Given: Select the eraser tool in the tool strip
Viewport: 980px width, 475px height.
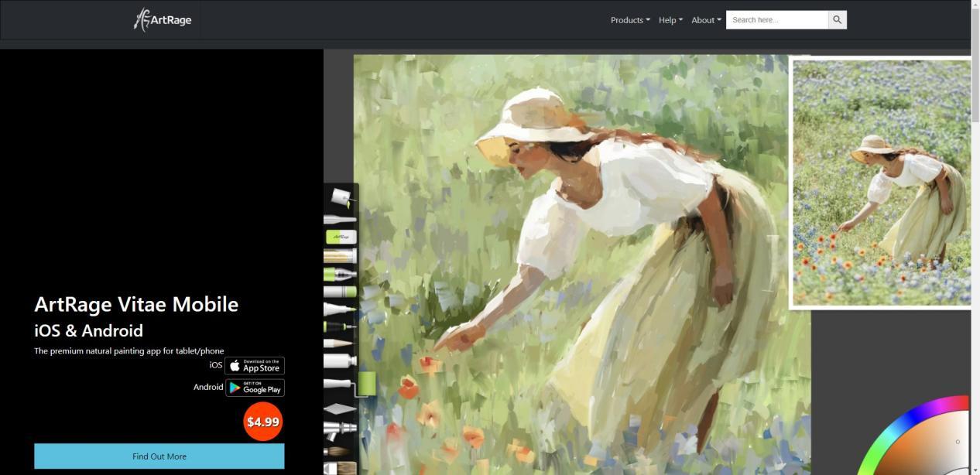Looking at the screenshot, I should point(340,237).
